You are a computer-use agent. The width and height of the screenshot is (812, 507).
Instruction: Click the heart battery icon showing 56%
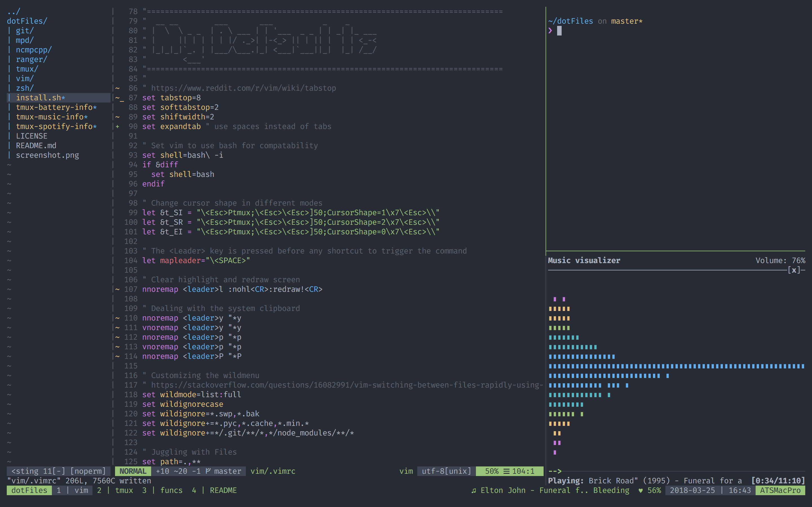(641, 491)
